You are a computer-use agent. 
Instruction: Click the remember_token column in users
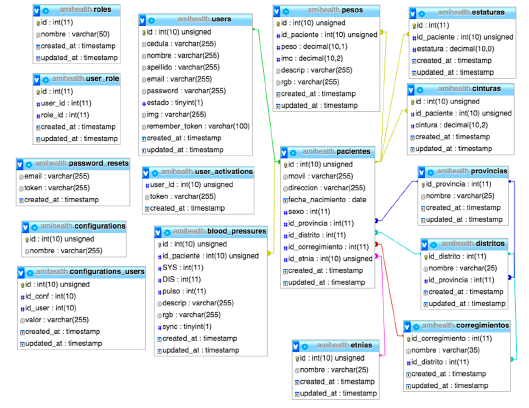pyautogui.click(x=195, y=126)
